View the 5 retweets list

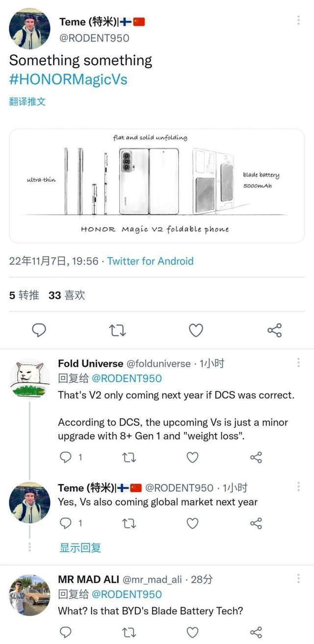tap(24, 295)
